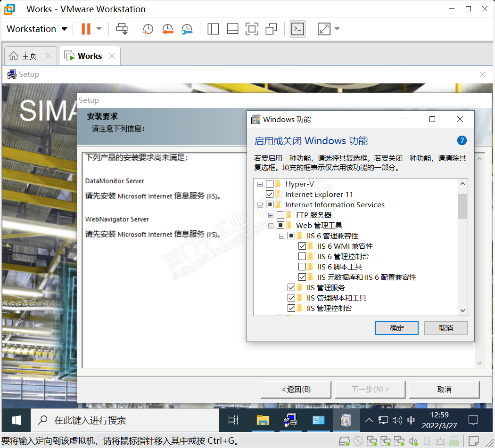
Task: Toggle IIS 6 管理兼容性 checkbox
Action: (291, 236)
